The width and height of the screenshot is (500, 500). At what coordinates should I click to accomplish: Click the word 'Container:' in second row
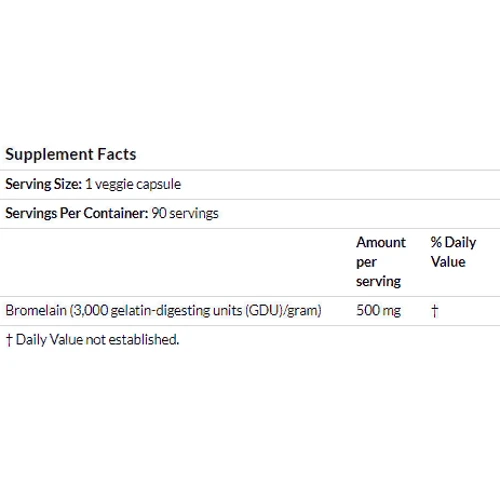coord(116,213)
